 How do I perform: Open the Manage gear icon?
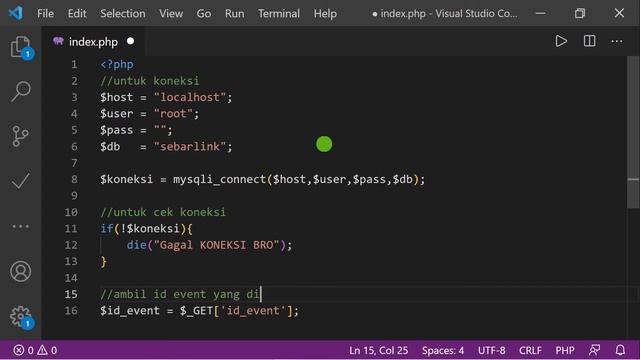(20, 317)
